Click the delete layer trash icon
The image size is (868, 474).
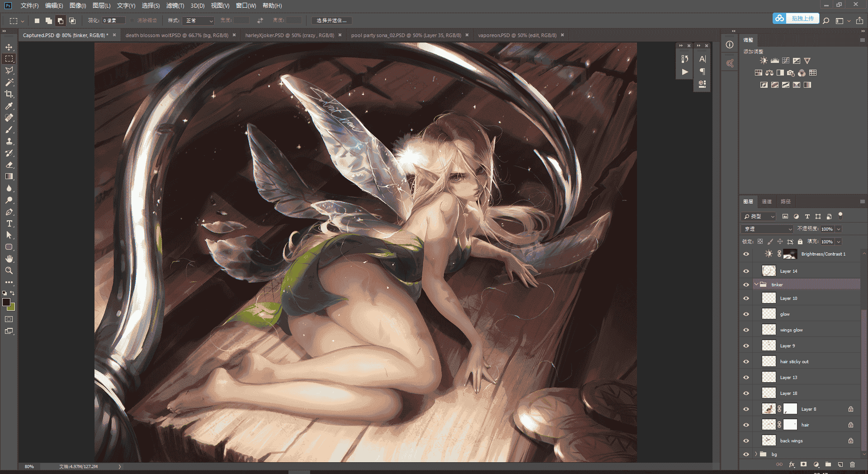(x=852, y=465)
